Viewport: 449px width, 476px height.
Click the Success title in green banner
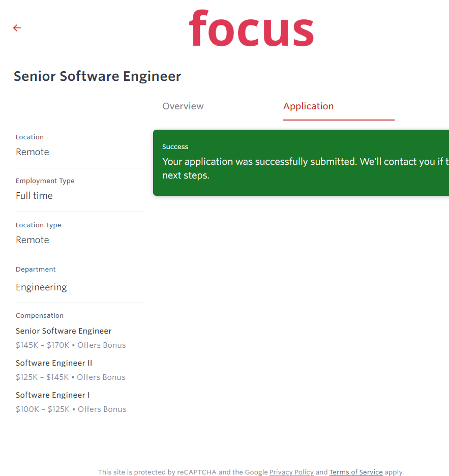click(175, 147)
